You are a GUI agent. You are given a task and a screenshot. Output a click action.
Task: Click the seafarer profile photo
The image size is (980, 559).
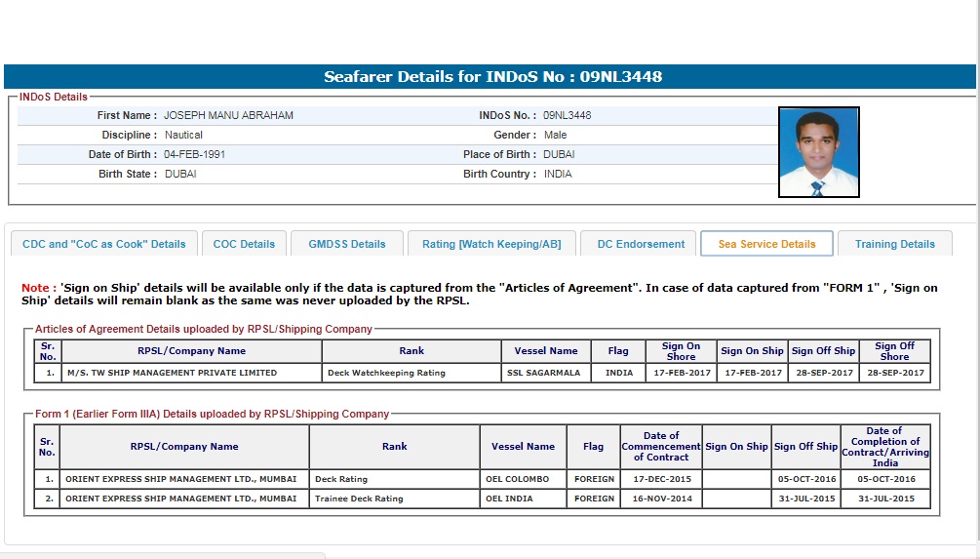[x=818, y=153]
